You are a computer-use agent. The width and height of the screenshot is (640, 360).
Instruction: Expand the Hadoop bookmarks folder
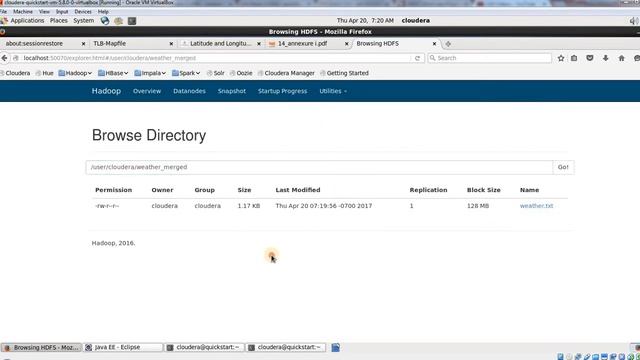(75, 73)
